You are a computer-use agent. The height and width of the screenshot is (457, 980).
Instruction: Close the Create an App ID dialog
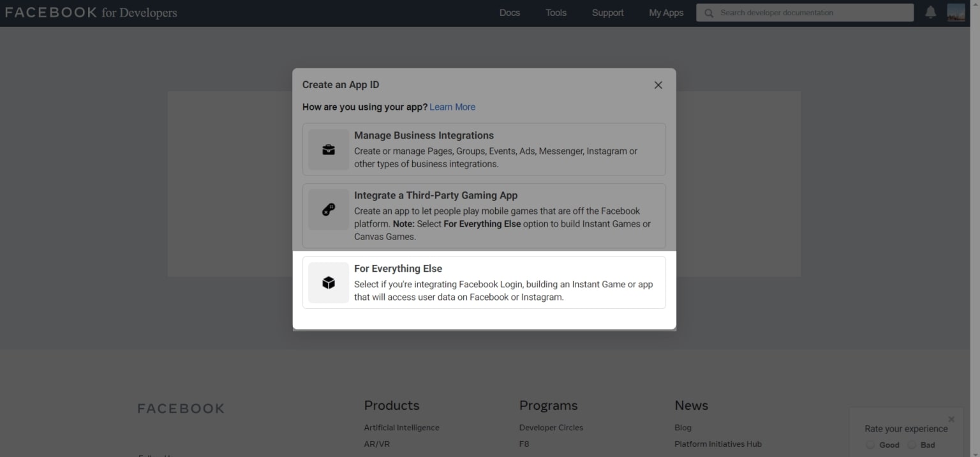point(658,85)
